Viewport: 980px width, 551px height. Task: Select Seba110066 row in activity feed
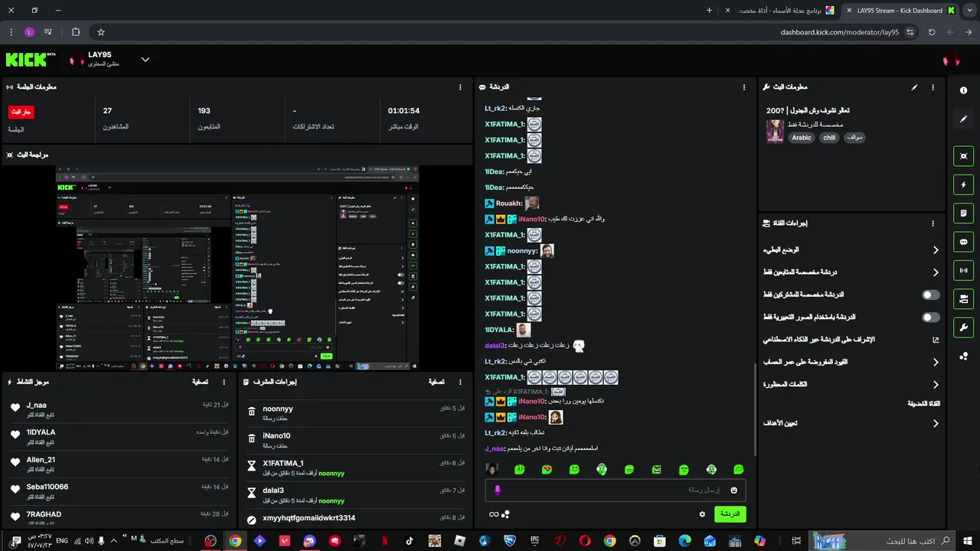click(x=118, y=491)
